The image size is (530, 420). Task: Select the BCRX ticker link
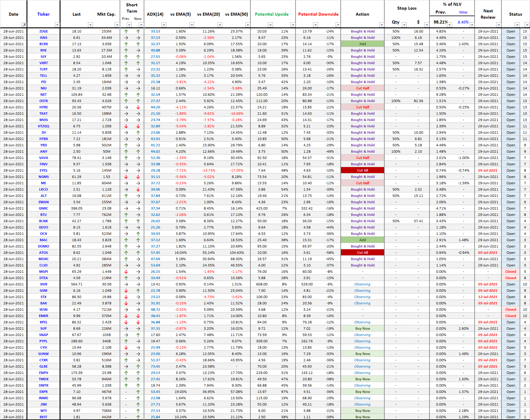pos(44,44)
